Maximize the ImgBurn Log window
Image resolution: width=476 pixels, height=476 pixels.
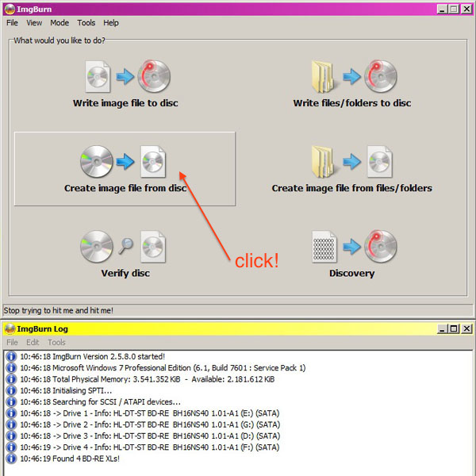coord(454,328)
